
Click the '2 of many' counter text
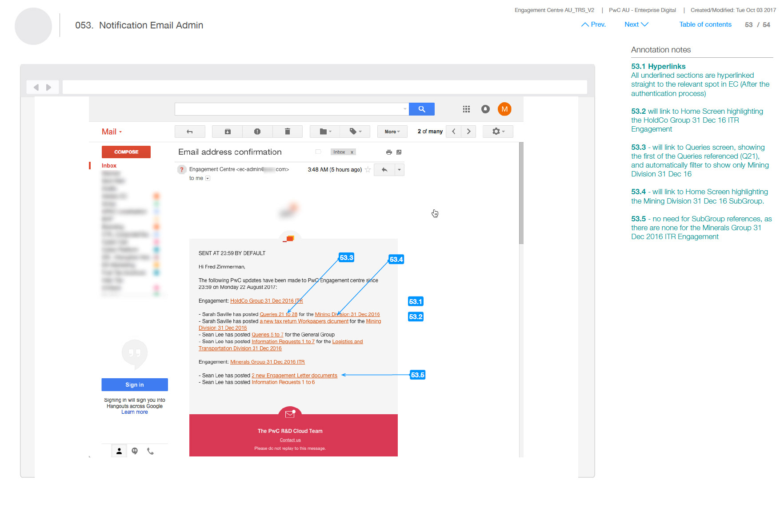(x=430, y=132)
